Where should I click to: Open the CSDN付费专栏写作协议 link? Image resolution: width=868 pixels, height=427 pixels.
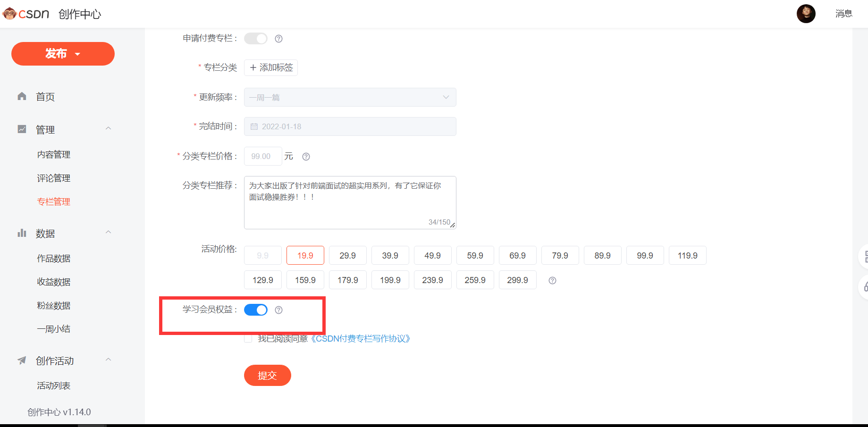pyautogui.click(x=362, y=338)
